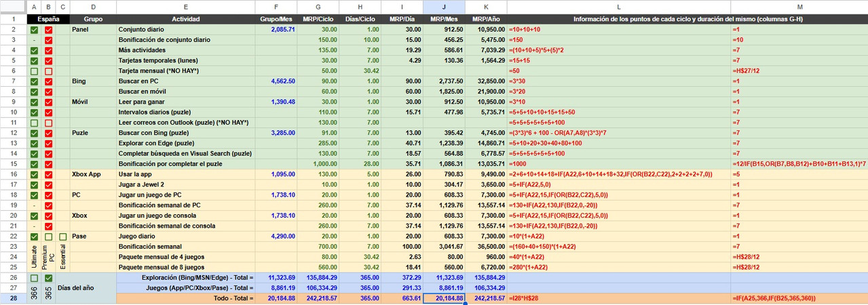The height and width of the screenshot is (305, 868).
Task: Check empty column A box in Tarjeta mensual row
Action: click(x=34, y=71)
